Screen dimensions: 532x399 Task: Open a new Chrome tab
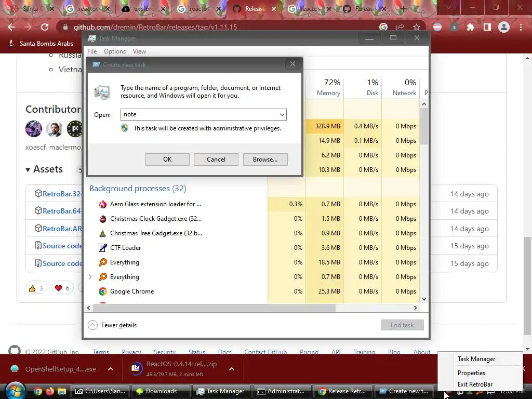403,9
